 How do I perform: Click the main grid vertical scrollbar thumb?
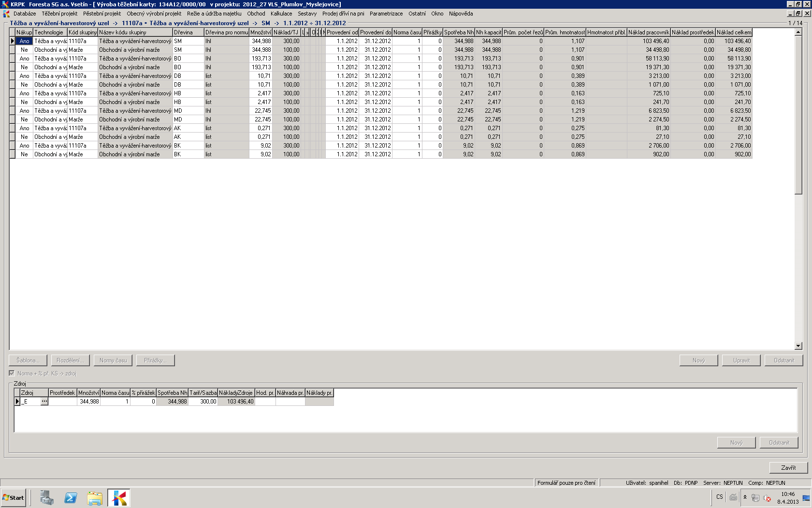(x=798, y=115)
